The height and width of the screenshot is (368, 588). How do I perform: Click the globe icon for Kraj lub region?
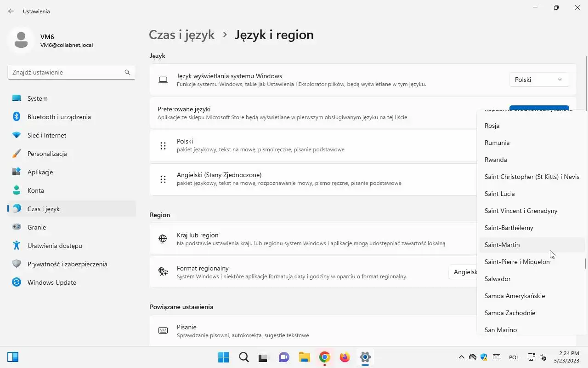tap(163, 239)
